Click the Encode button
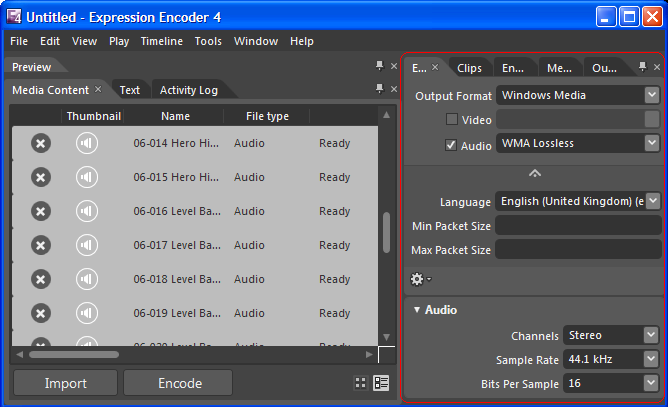Viewport: 668px width, 407px height. point(180,383)
